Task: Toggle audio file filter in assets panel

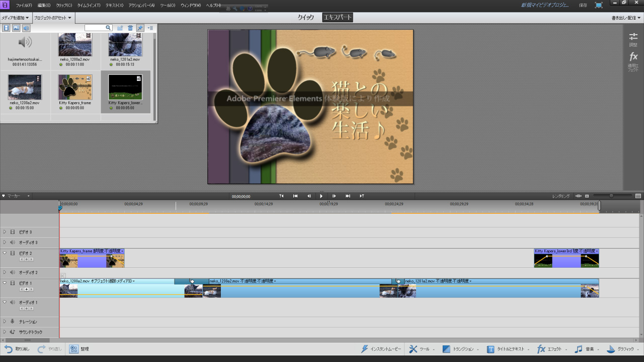Action: pos(26,28)
